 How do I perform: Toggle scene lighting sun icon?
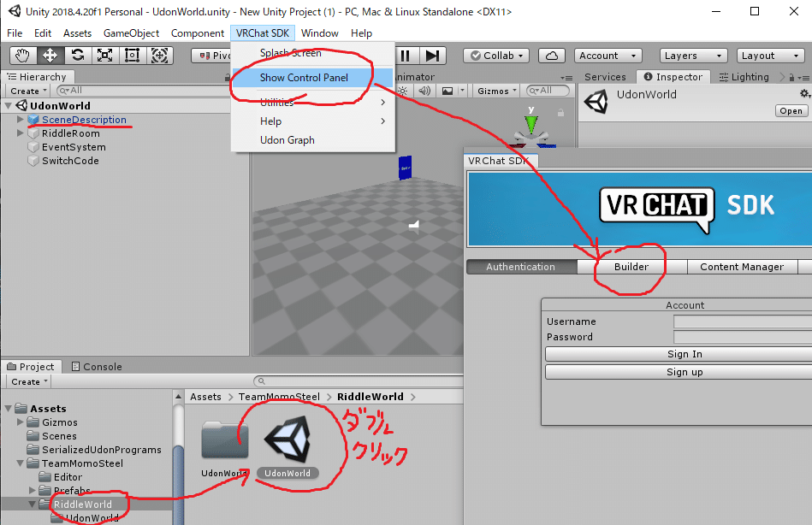click(x=402, y=91)
